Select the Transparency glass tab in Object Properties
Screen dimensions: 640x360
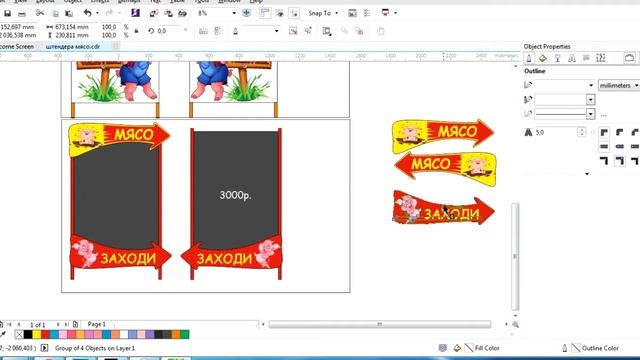pos(557,58)
